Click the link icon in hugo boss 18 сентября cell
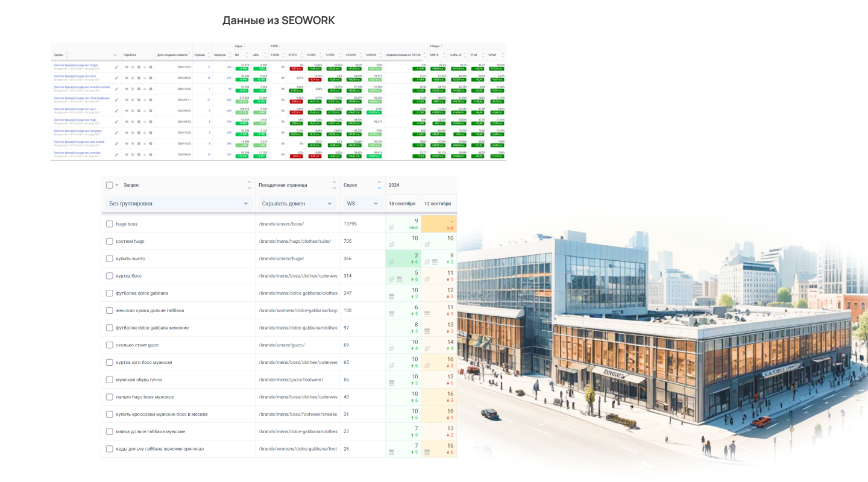The height and width of the screenshot is (482, 868). point(391,227)
